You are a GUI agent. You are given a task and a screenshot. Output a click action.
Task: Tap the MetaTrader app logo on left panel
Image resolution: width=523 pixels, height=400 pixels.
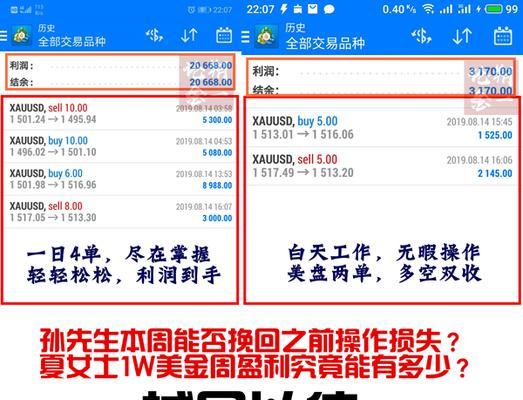[x=21, y=35]
